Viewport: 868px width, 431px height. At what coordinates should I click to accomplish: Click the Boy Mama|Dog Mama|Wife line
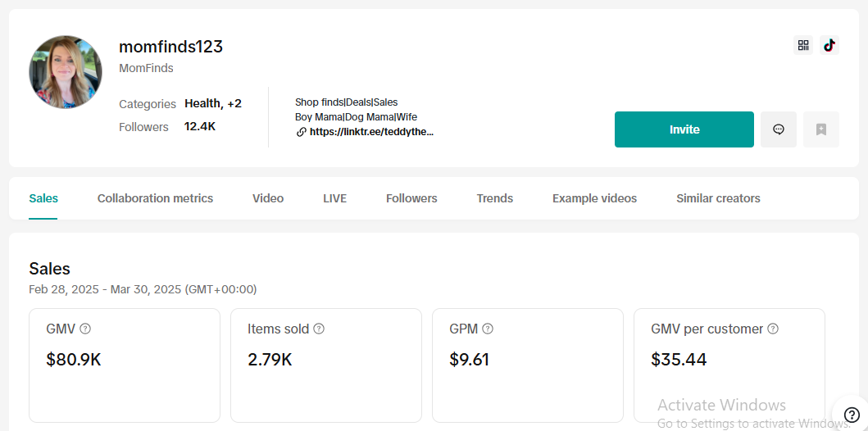356,117
